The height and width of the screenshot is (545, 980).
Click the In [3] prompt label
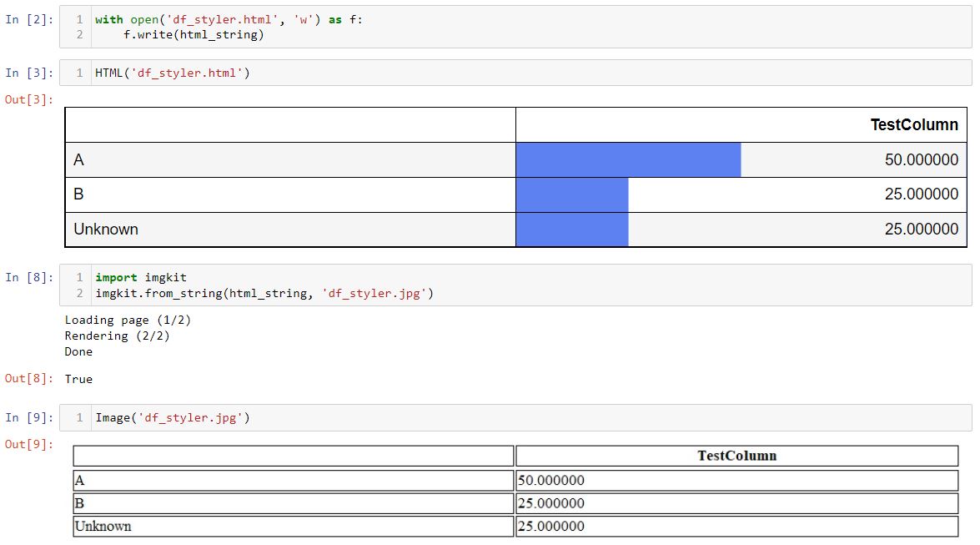click(x=28, y=73)
